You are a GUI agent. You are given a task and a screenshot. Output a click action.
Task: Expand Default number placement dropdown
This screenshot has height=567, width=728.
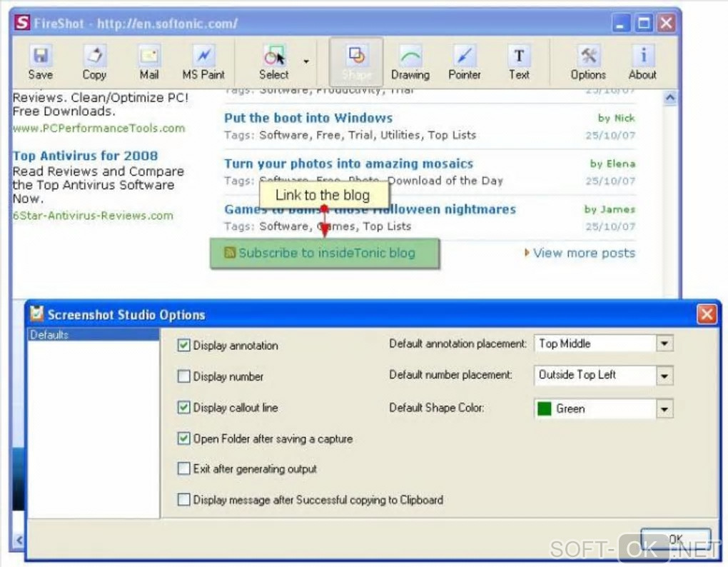pos(664,375)
